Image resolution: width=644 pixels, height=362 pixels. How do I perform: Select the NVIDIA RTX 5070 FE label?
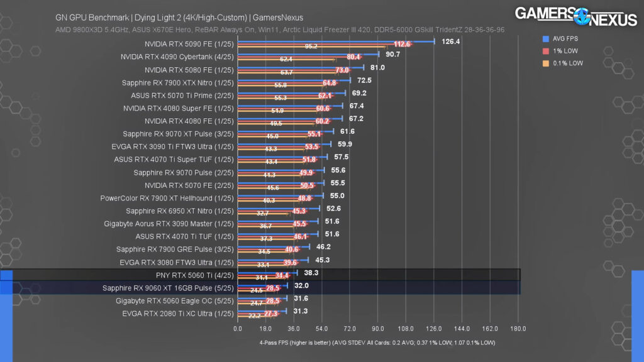(189, 185)
